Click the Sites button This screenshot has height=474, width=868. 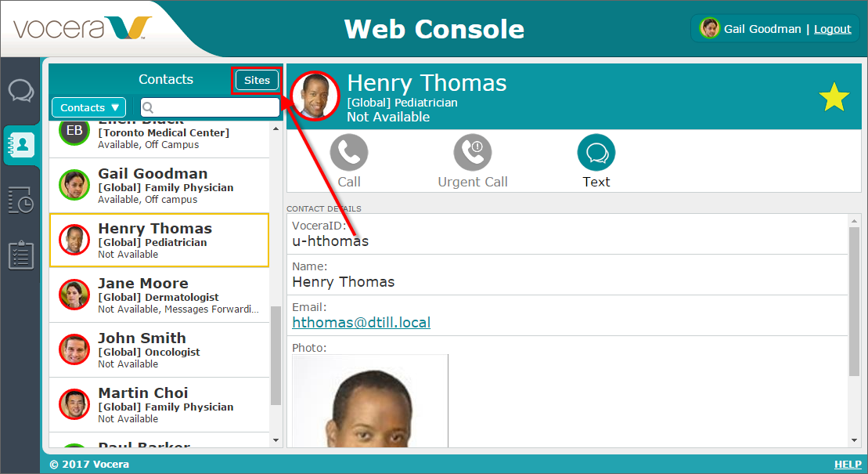pyautogui.click(x=257, y=80)
